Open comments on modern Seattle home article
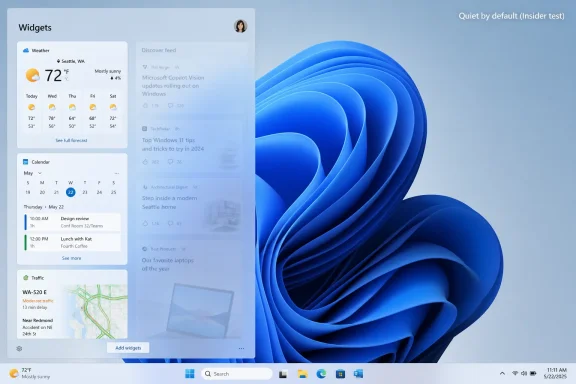Screen dimensions: 576x384 click(170, 223)
